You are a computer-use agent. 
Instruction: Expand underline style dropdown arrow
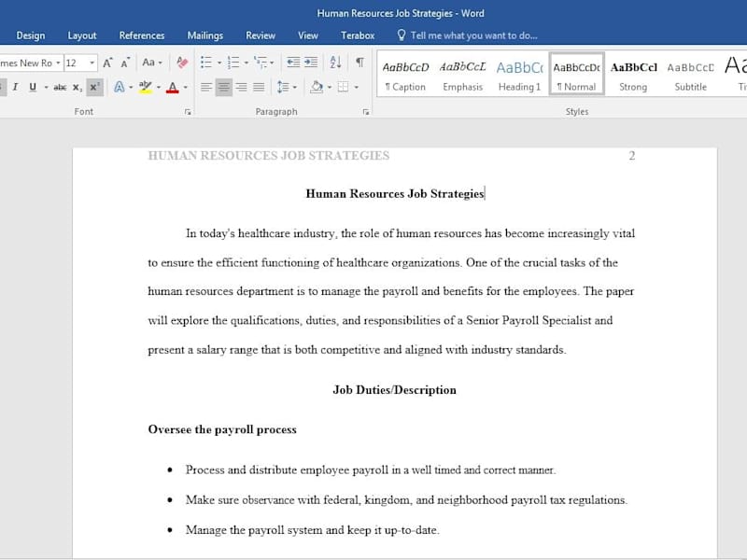pyautogui.click(x=46, y=88)
